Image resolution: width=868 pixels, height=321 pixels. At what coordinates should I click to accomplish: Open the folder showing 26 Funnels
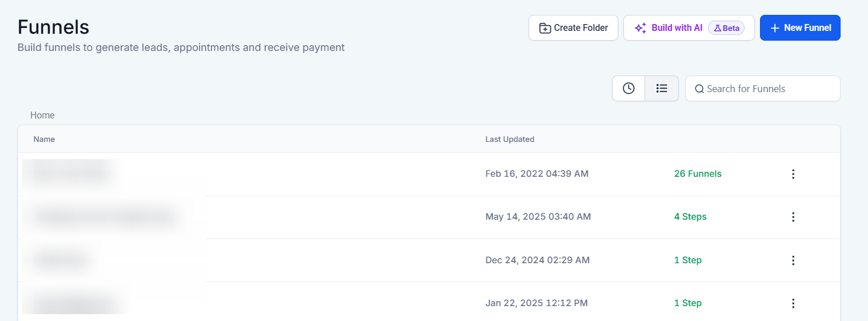698,174
